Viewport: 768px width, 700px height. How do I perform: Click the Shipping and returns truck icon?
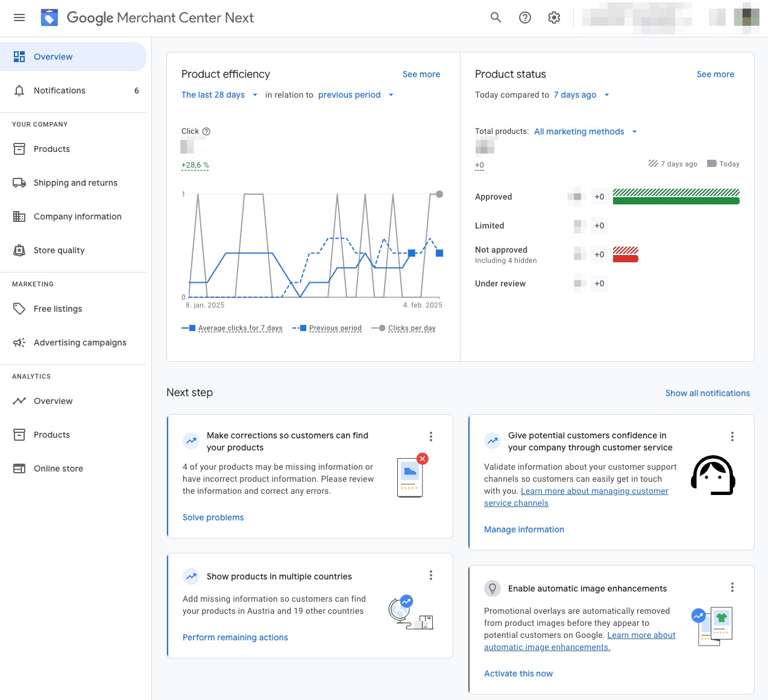coord(19,183)
